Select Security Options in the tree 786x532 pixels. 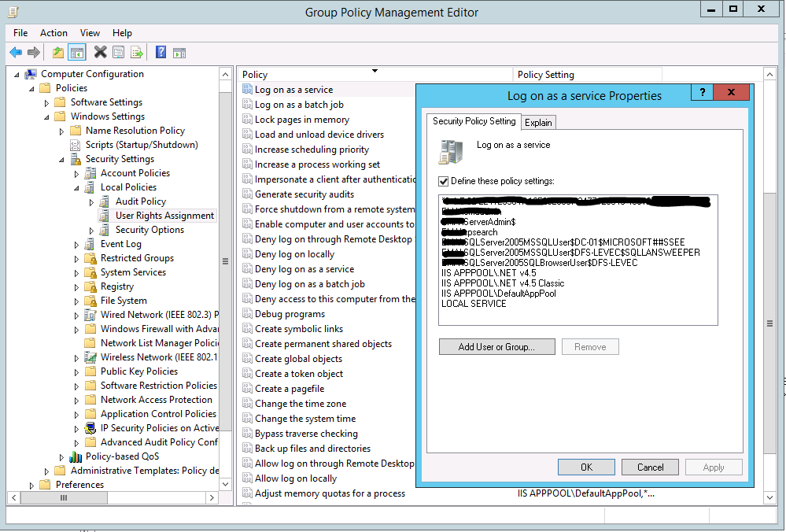[149, 230]
